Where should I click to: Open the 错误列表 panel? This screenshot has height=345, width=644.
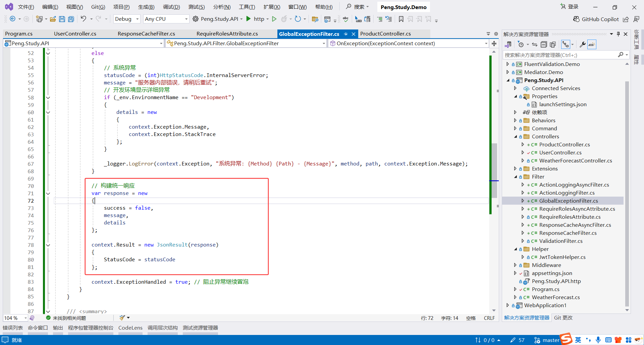(13, 328)
